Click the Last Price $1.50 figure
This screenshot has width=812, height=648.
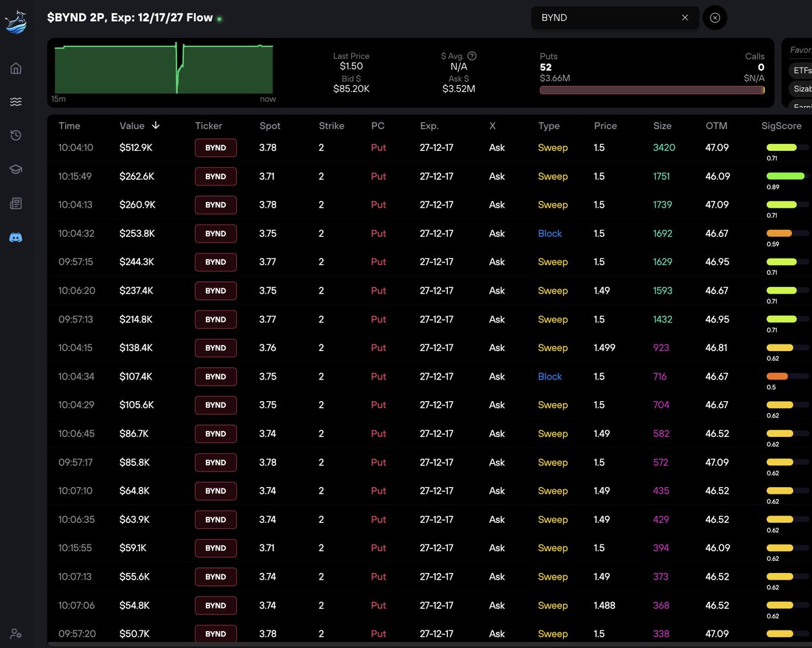click(351, 66)
